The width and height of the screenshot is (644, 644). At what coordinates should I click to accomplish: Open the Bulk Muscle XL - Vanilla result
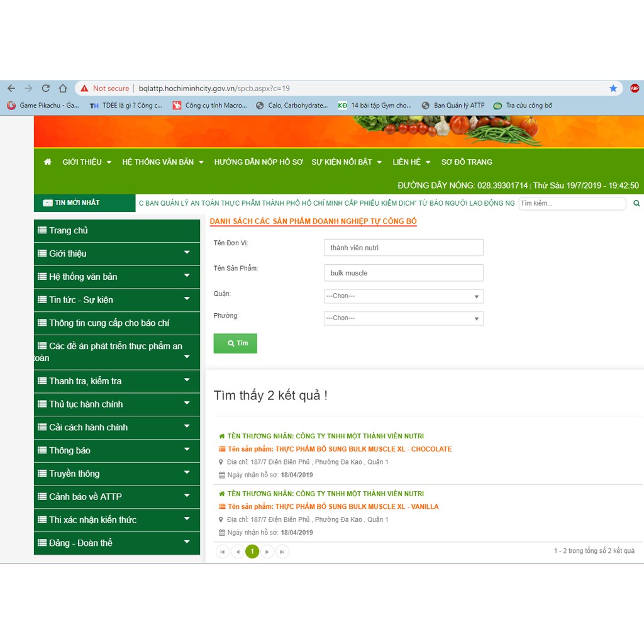point(357,506)
